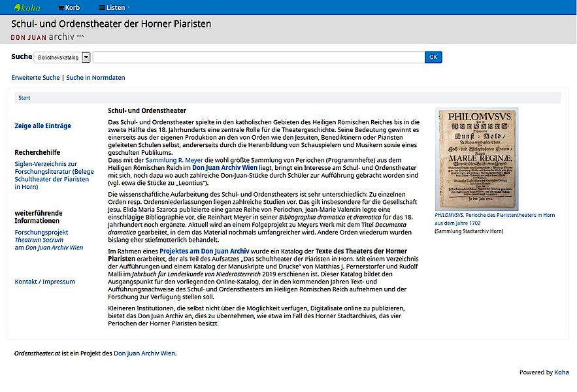Open the Zeige alle Einträge link
577x392 pixels.
coord(42,125)
